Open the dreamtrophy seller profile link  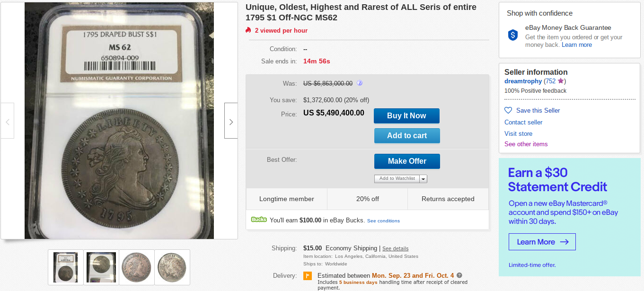(523, 81)
